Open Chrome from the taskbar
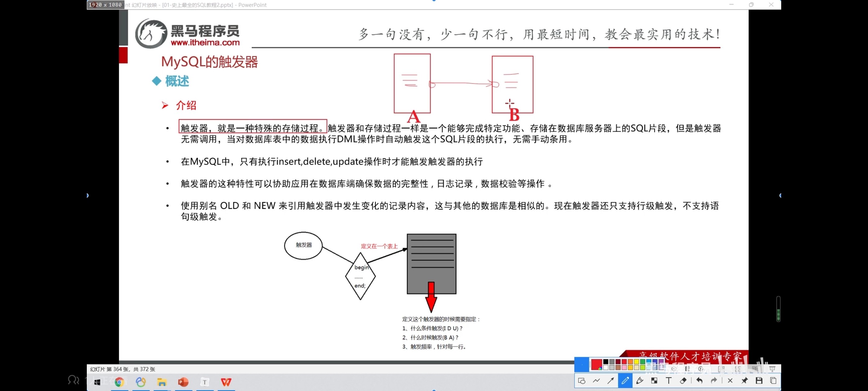 click(x=119, y=382)
